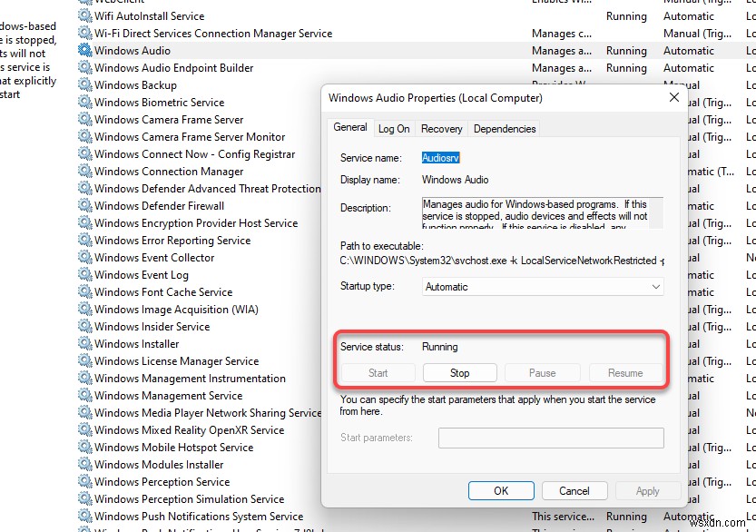Click gear icon for Windows Biometric Service
Screen dimensions: 756x532
coord(85,103)
